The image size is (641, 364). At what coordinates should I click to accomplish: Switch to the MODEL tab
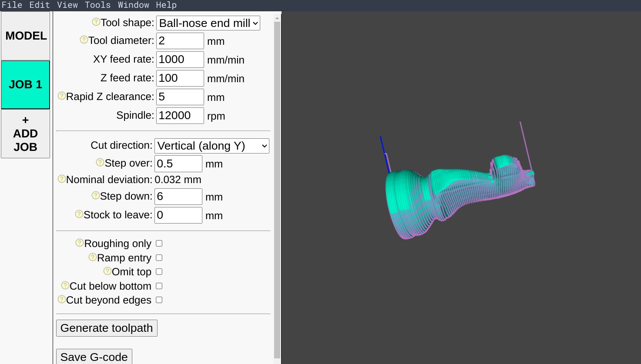click(26, 36)
